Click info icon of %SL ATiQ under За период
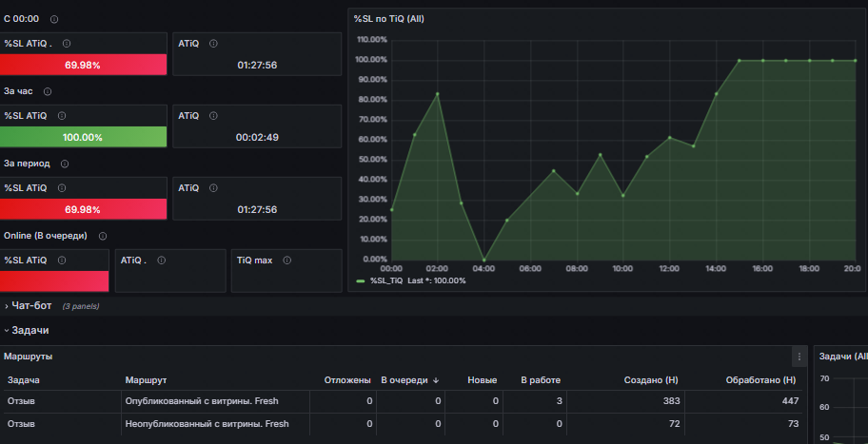This screenshot has width=868, height=444. coord(62,188)
